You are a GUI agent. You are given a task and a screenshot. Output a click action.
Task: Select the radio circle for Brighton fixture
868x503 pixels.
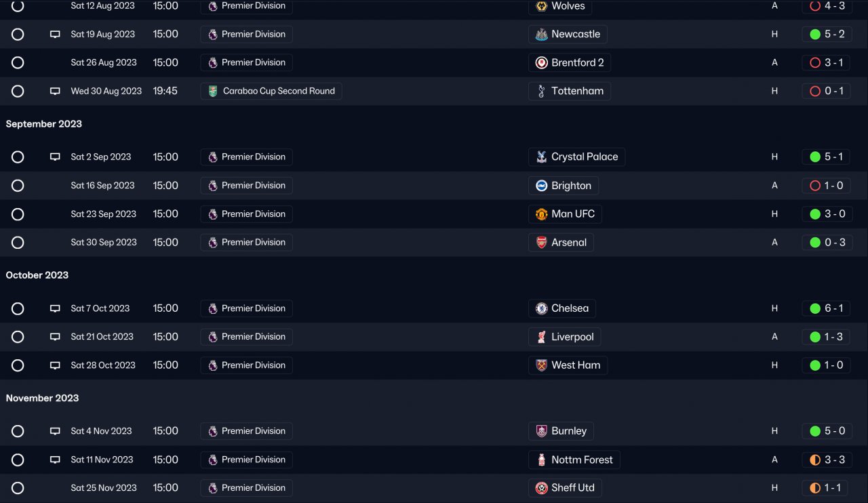pos(18,186)
